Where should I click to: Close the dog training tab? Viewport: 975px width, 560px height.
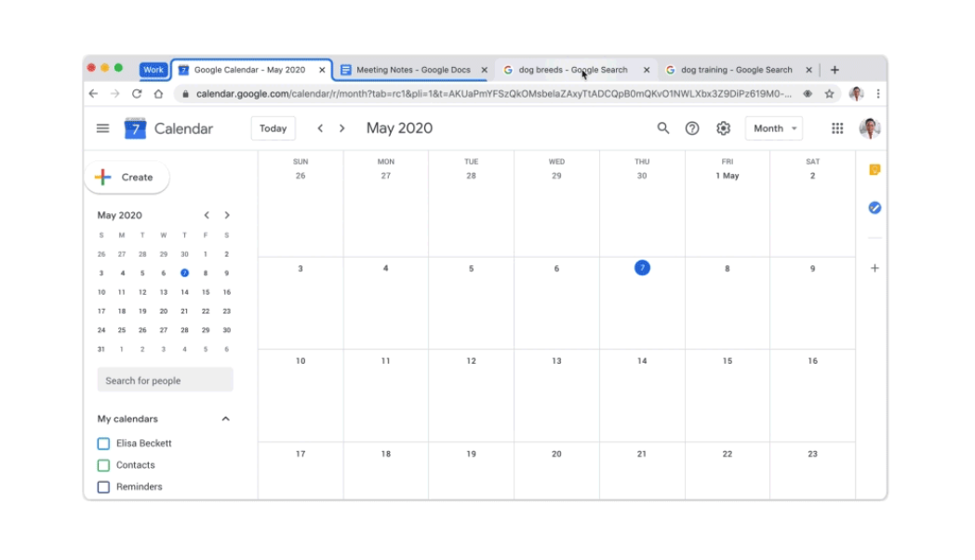tap(809, 70)
